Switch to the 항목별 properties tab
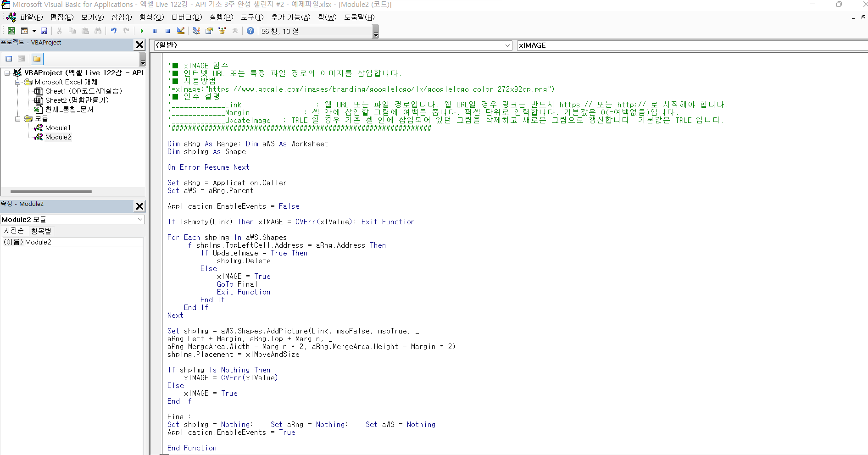 41,231
